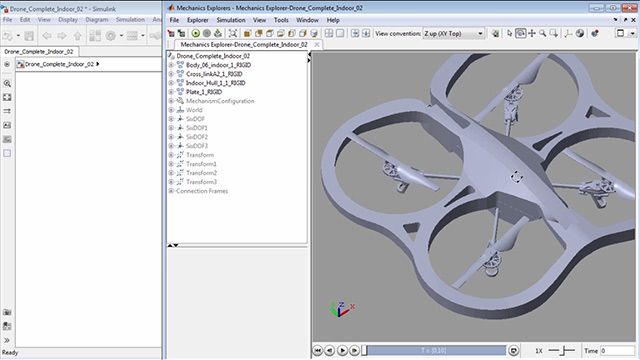Expand the MechanismConfiguration tree node
The height and width of the screenshot is (360, 640).
[171, 101]
